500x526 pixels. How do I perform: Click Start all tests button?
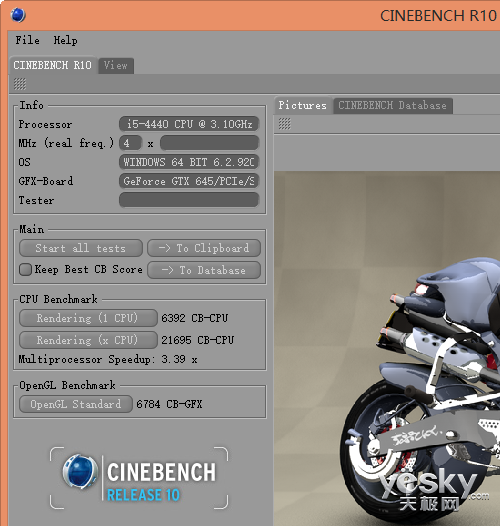tap(81, 248)
